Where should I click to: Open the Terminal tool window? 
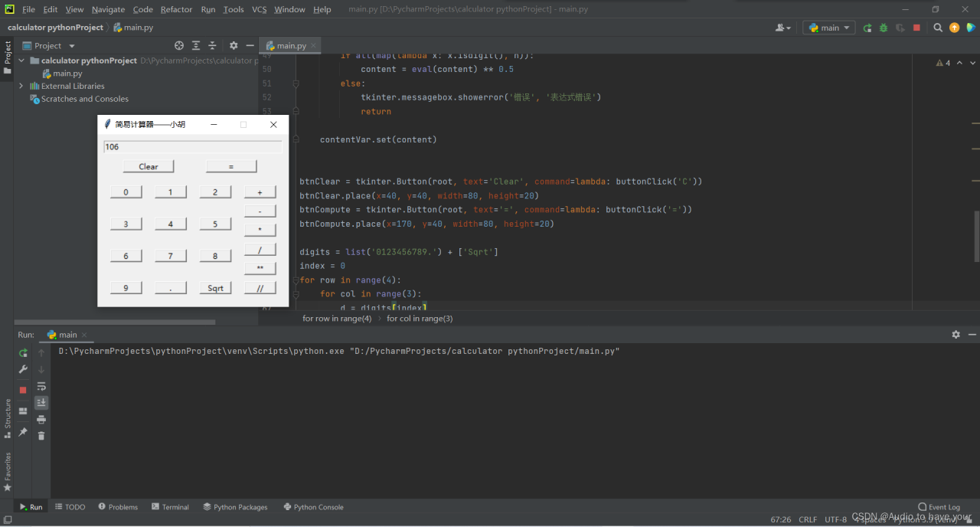pyautogui.click(x=170, y=507)
